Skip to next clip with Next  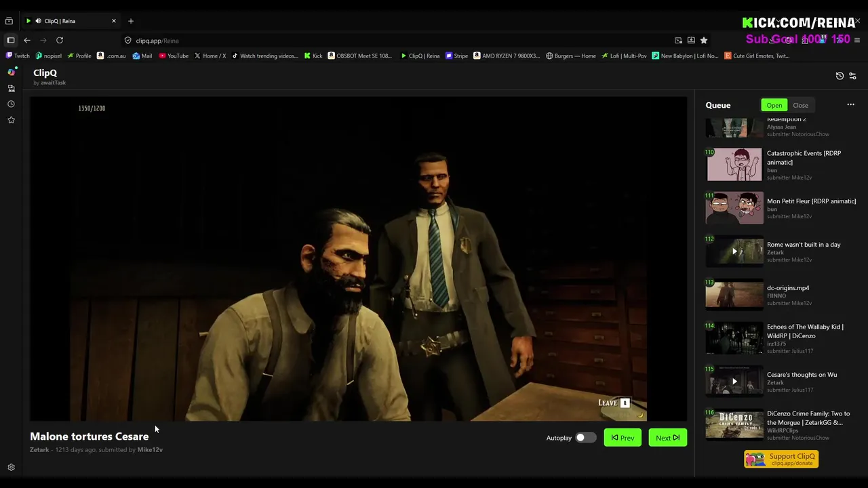pyautogui.click(x=668, y=438)
